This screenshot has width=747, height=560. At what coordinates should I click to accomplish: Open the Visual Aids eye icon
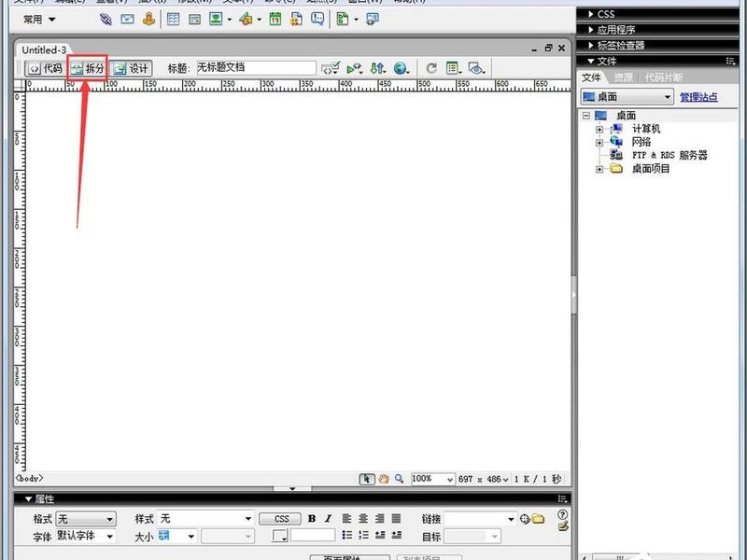pos(476,68)
